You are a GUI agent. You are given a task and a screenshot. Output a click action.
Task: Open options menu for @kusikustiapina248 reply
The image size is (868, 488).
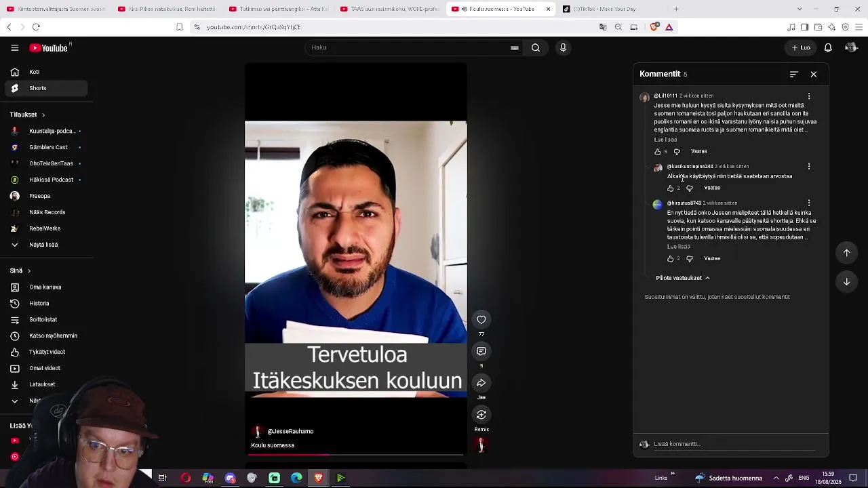click(x=809, y=167)
